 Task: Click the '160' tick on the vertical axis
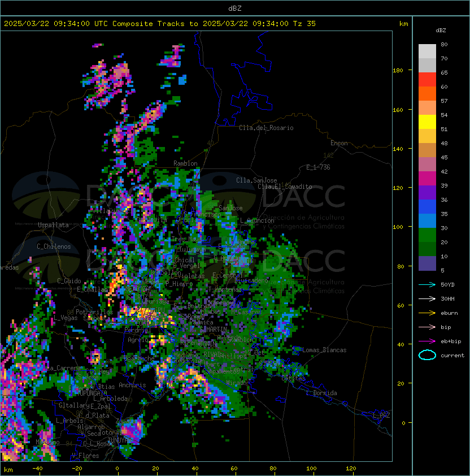pos(398,110)
